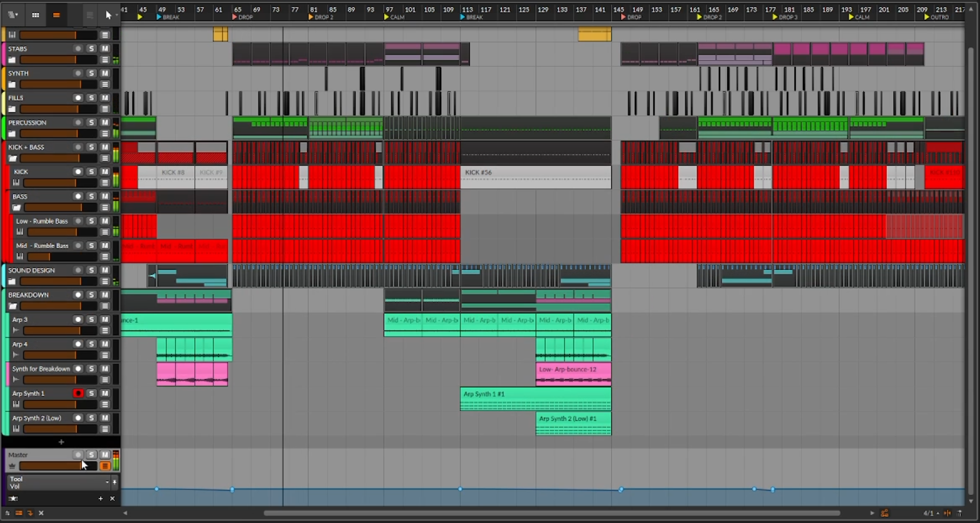
Task: Mute the SYNTH track
Action: (x=105, y=73)
